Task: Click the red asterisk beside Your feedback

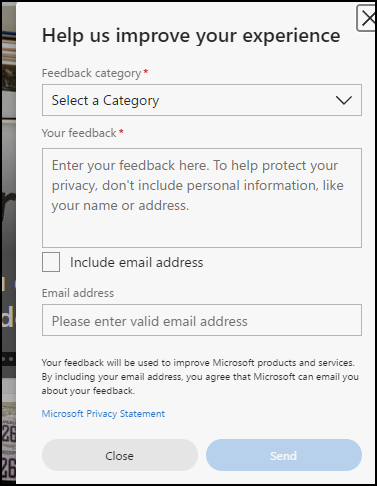Action: point(121,132)
